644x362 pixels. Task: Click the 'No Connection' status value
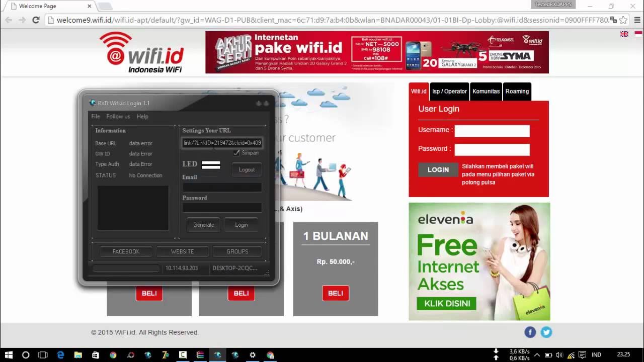[x=145, y=175]
